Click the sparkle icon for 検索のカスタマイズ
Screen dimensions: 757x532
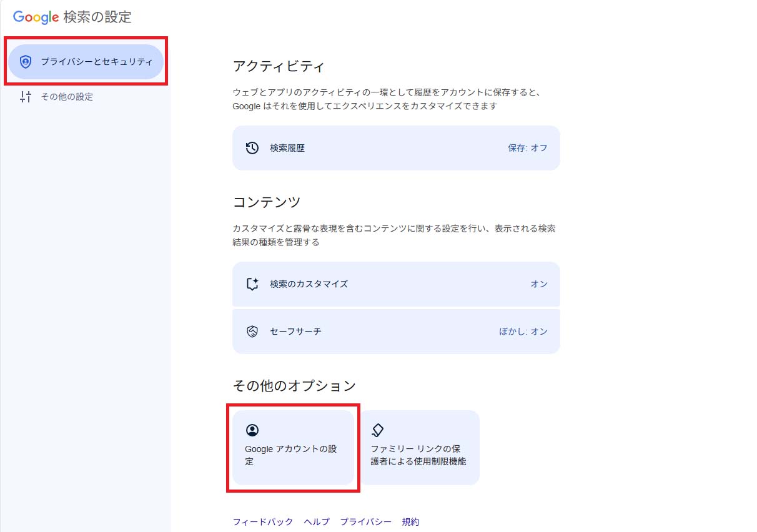252,284
